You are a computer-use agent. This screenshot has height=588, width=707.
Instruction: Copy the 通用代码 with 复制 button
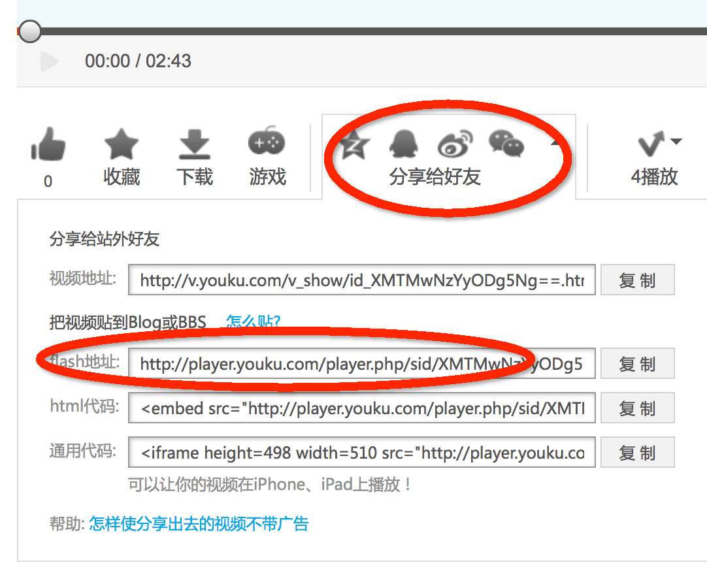637,452
